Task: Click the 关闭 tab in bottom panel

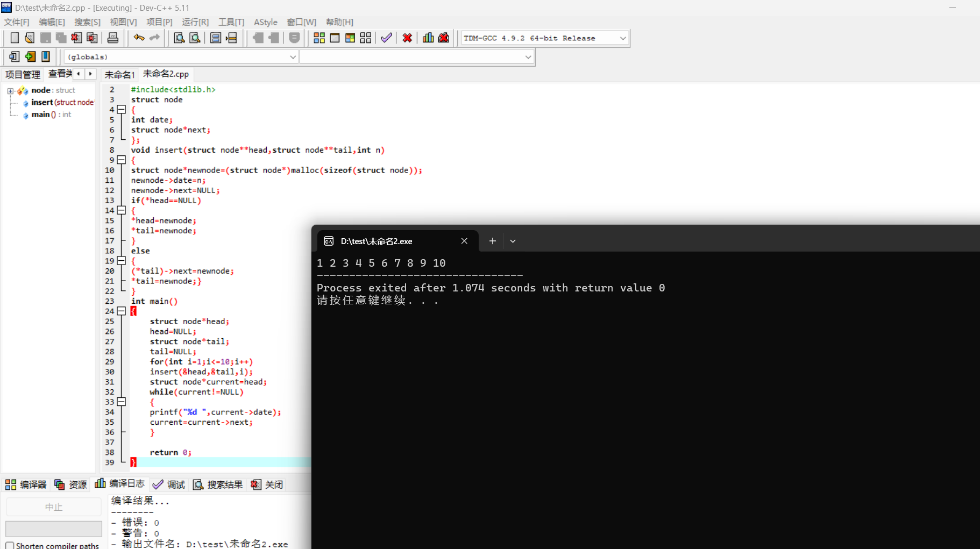Action: (x=267, y=484)
